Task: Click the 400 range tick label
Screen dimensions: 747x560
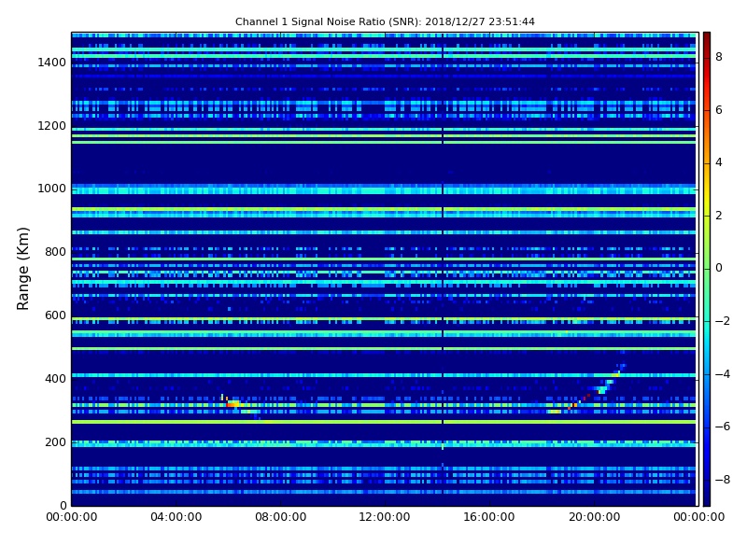Action: coord(55,379)
